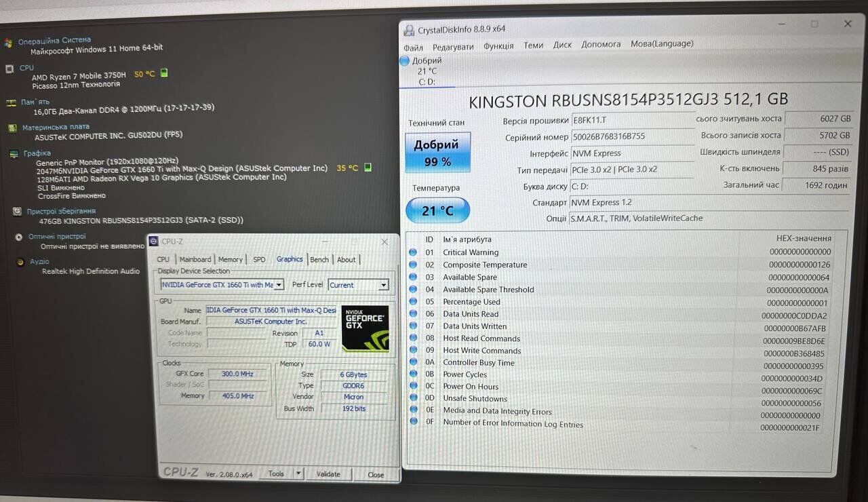Click the CPU chip icon in Speccy
Viewport: 868px width, 502px height.
(x=9, y=69)
